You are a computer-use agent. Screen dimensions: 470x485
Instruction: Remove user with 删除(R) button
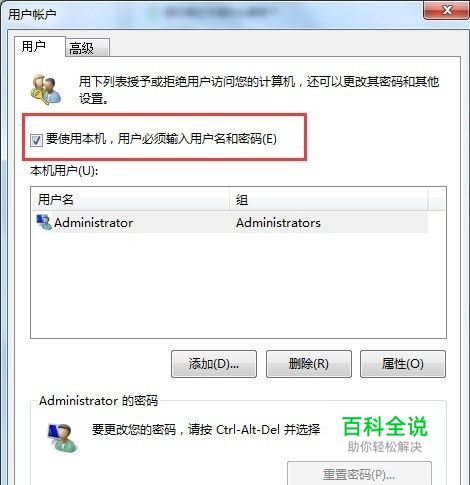point(308,364)
